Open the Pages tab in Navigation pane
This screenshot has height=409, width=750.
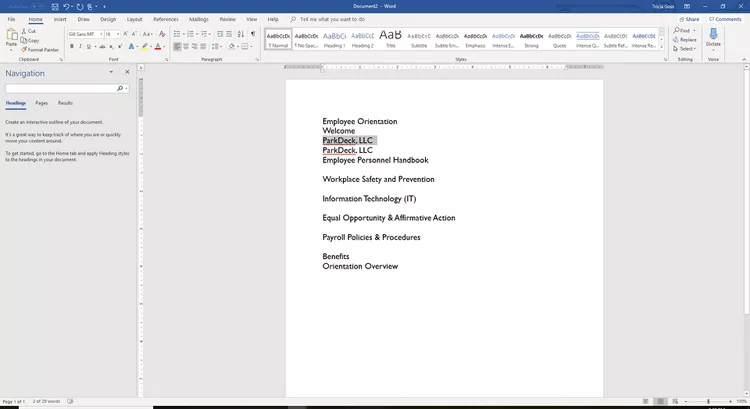[42, 103]
